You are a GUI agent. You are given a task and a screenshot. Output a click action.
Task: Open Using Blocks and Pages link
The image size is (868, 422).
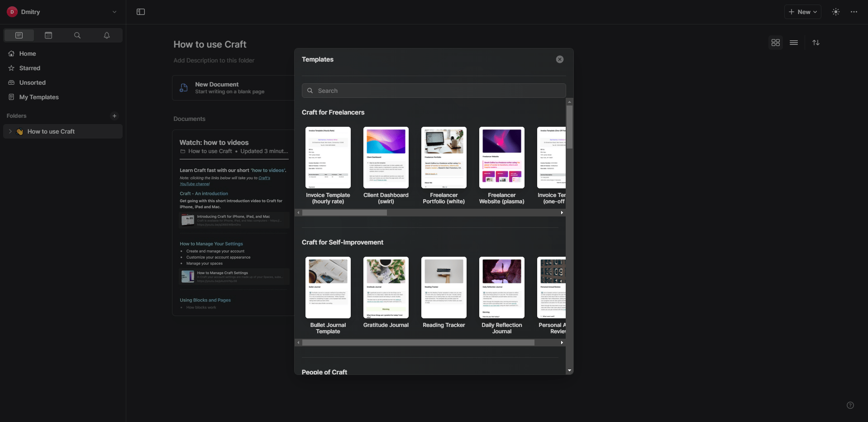[205, 300]
